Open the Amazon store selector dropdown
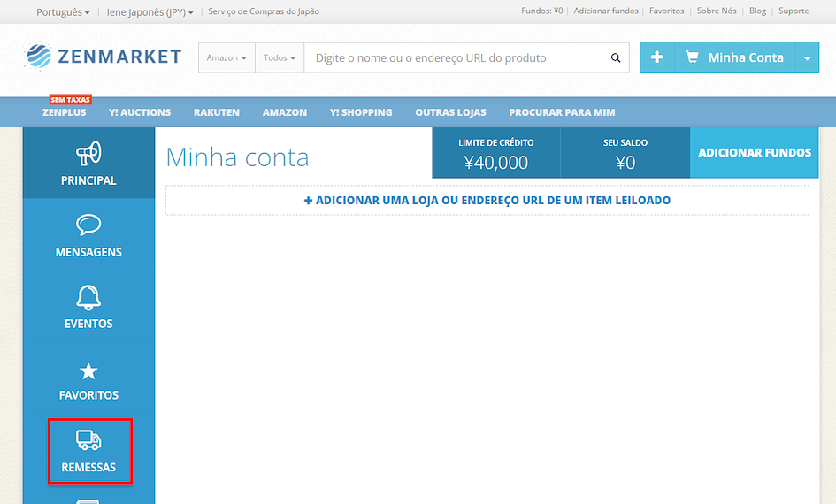This screenshot has width=836, height=504. coord(226,57)
